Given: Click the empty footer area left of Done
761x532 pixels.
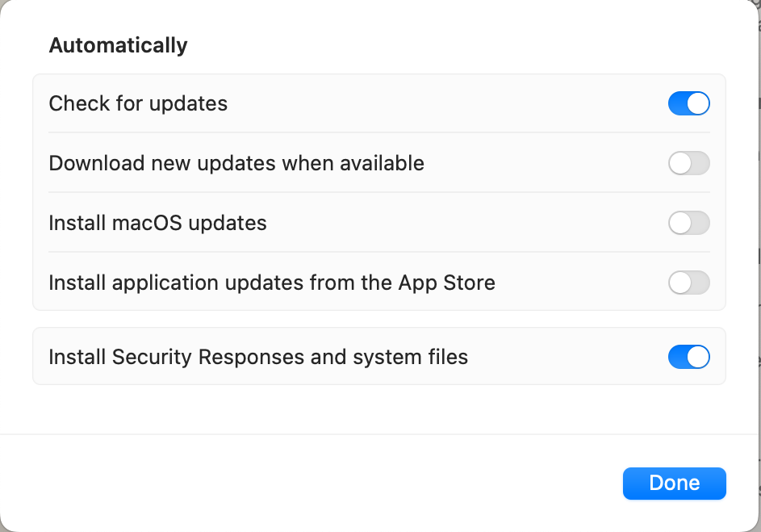Looking at the screenshot, I should 323,483.
